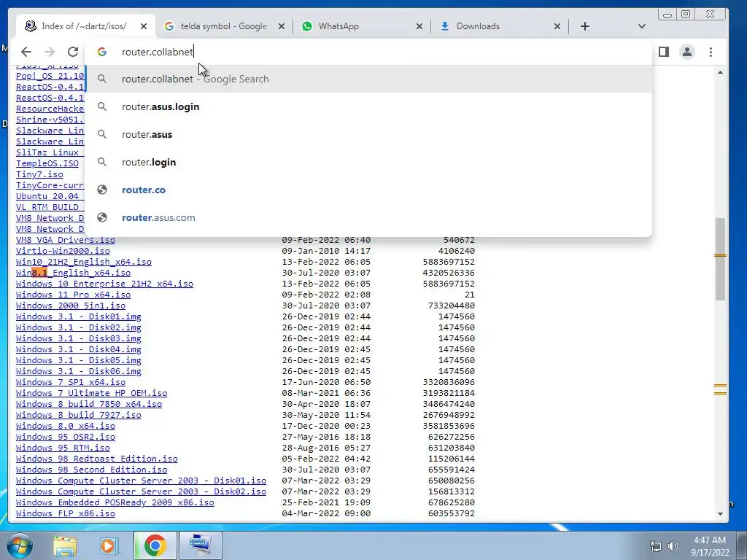Click the page scrollbar up arrow
This screenshot has width=747, height=560.
tap(720, 72)
